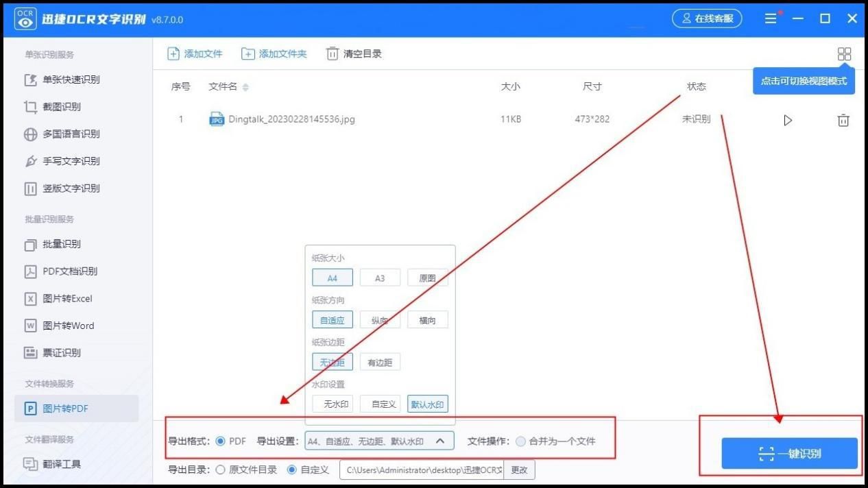Image resolution: width=868 pixels, height=488 pixels.
Task: Collapse the 导出设置 paper settings dropdown
Action: pyautogui.click(x=441, y=441)
